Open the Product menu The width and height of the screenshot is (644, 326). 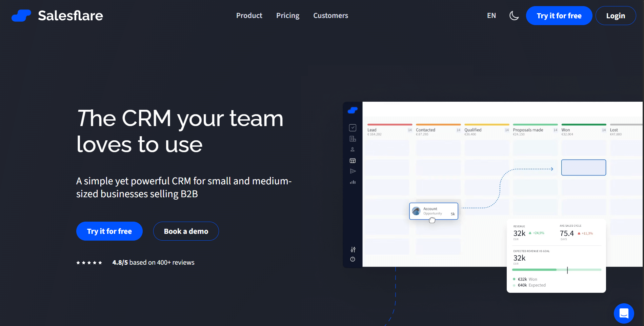click(x=249, y=16)
